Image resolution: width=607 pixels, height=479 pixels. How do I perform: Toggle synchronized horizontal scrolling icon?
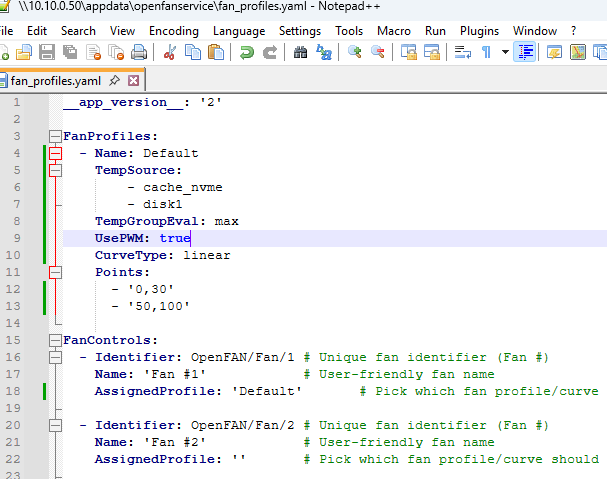(432, 52)
